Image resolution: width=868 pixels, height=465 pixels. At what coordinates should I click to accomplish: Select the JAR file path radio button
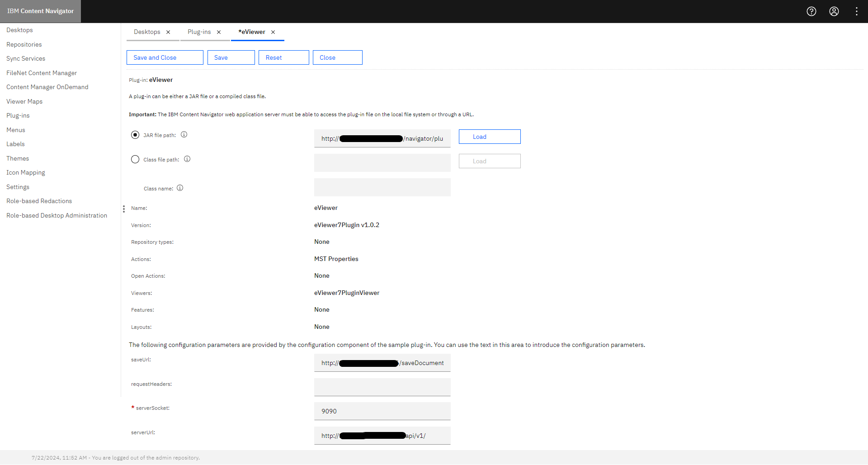pyautogui.click(x=135, y=135)
